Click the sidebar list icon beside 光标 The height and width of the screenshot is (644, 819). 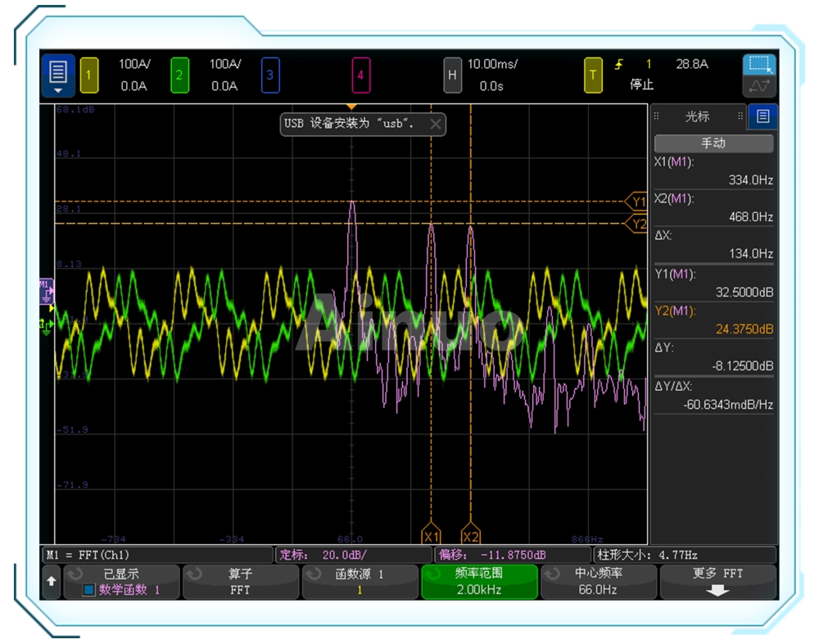763,116
